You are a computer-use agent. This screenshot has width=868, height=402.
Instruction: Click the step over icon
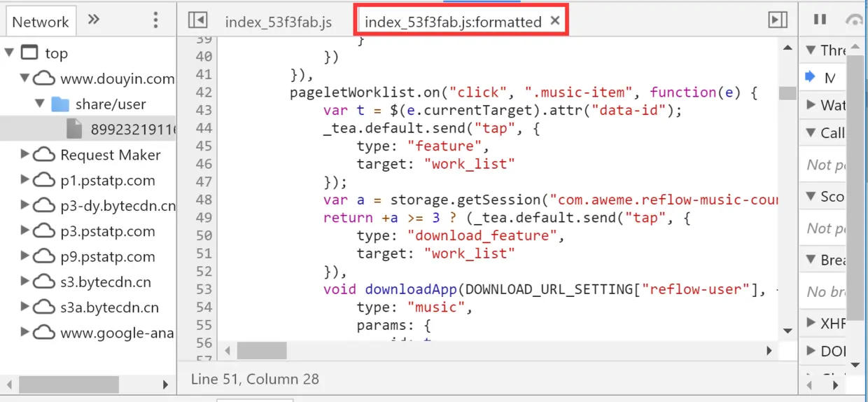[x=855, y=20]
